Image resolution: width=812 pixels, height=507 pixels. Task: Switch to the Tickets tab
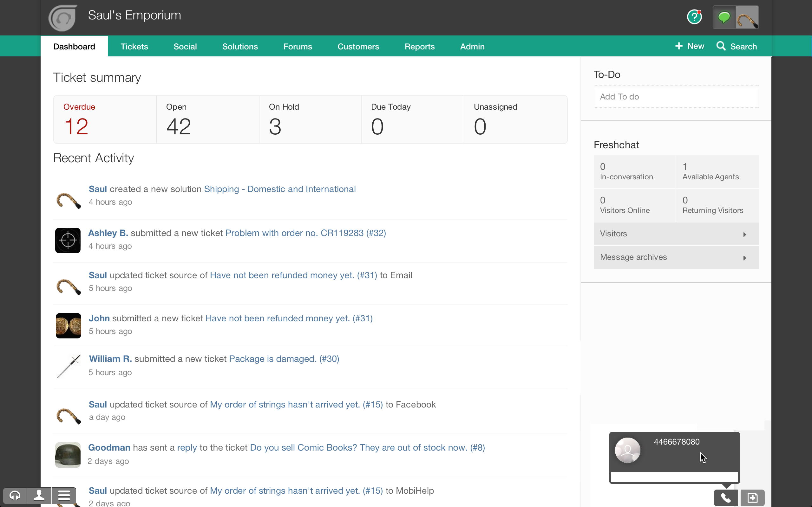(x=134, y=47)
